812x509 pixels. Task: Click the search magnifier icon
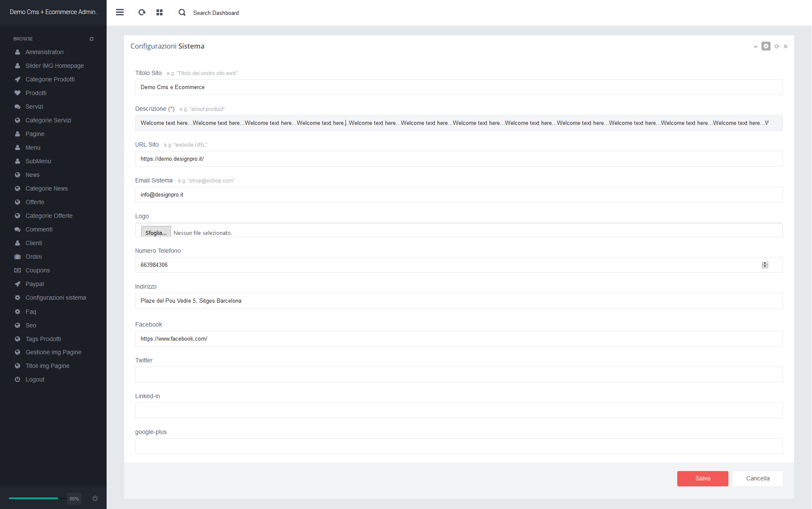pyautogui.click(x=182, y=12)
